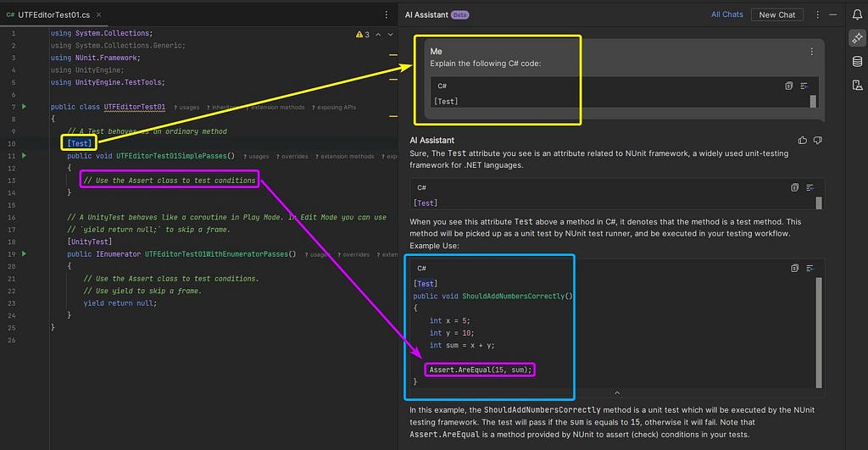Click the [UnityTest] attribute in the editor
The width and height of the screenshot is (868, 450).
89,242
